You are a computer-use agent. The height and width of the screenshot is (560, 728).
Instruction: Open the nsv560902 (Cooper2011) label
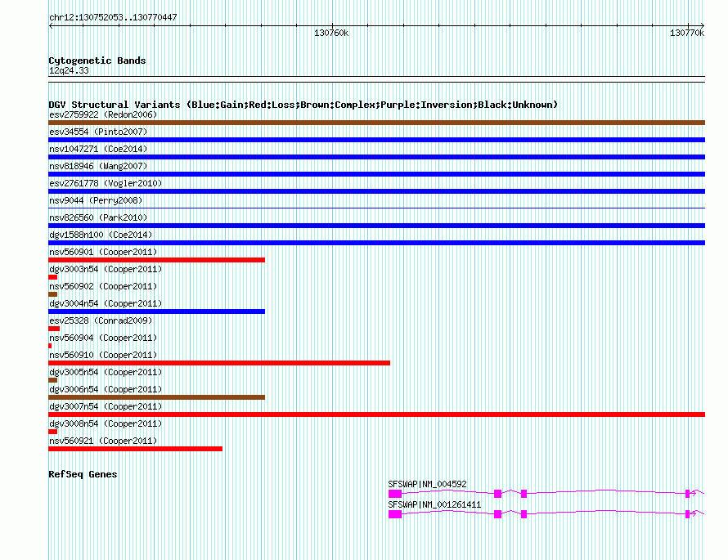tap(103, 286)
